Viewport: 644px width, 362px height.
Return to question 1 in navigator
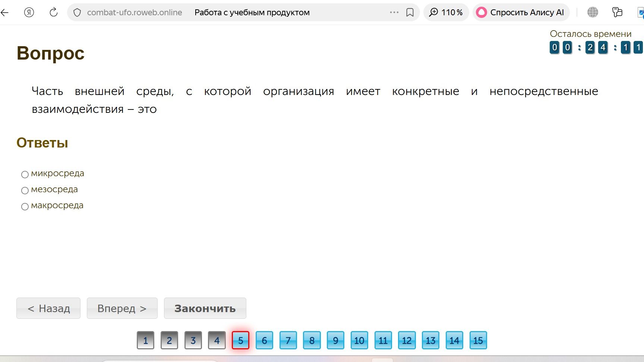(x=145, y=340)
